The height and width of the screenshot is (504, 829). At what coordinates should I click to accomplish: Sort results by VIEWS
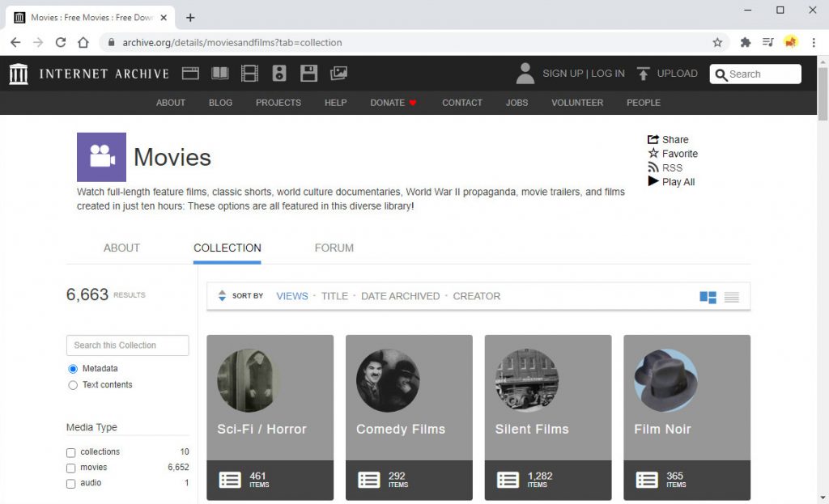point(291,296)
